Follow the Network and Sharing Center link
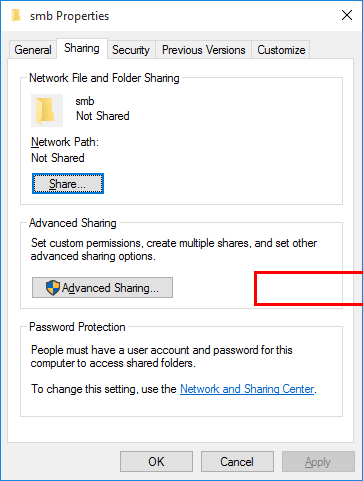Screen dimensions: 363x481 (x=247, y=389)
